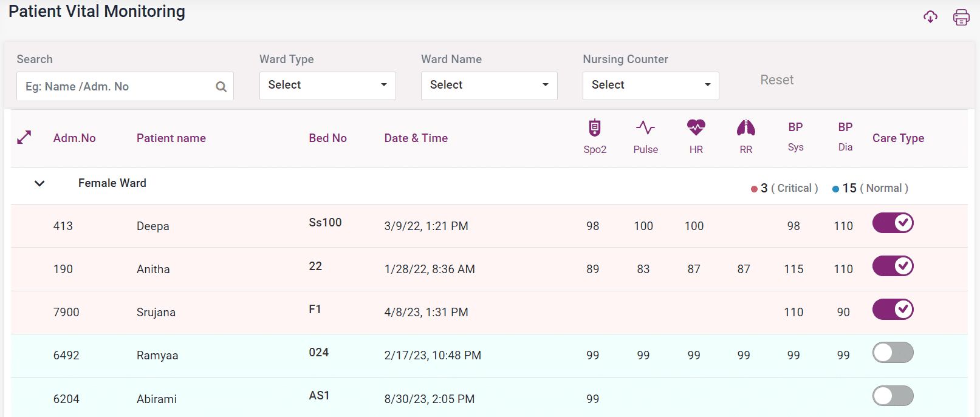Viewport: 980px width, 417px height.
Task: Click the Pulse waveform column icon
Action: pyautogui.click(x=645, y=127)
